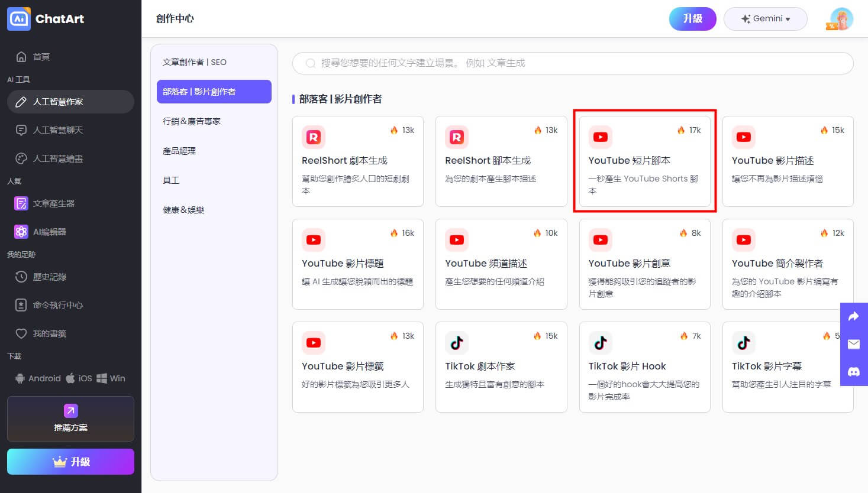Viewport: 868px width, 493px height.
Task: Click the TikTok 影片 Hook title text
Action: pyautogui.click(x=627, y=366)
